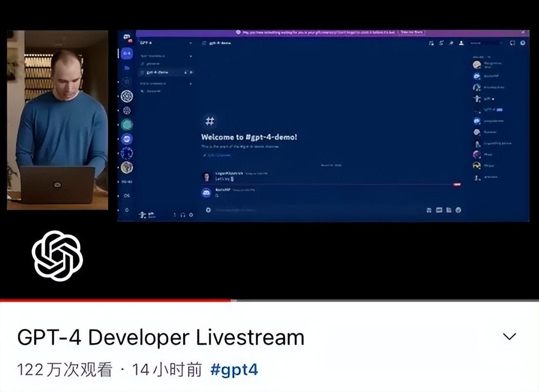Click the Discord search field
The image size is (539, 392).
pyautogui.click(x=486, y=42)
